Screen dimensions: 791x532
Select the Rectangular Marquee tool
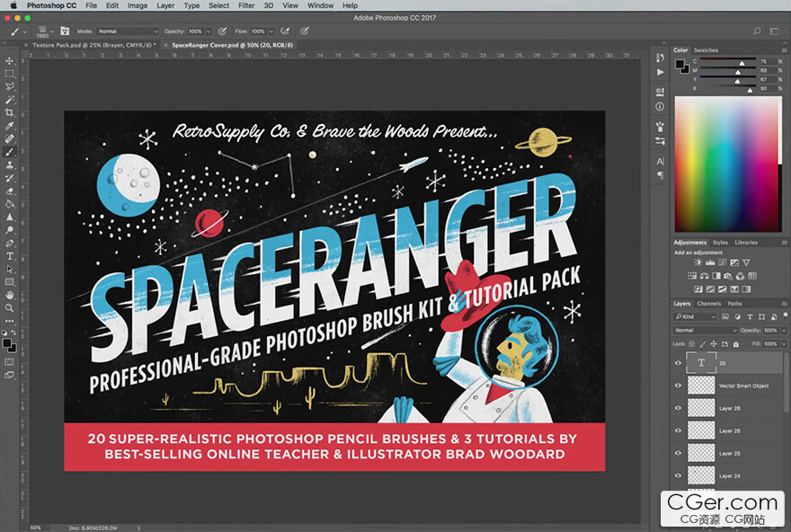10,74
